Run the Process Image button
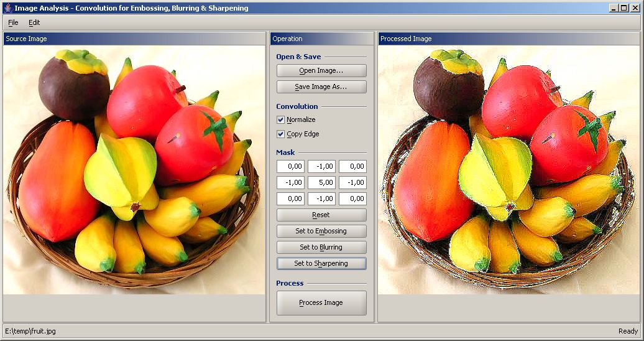The width and height of the screenshot is (644, 341). click(x=321, y=303)
